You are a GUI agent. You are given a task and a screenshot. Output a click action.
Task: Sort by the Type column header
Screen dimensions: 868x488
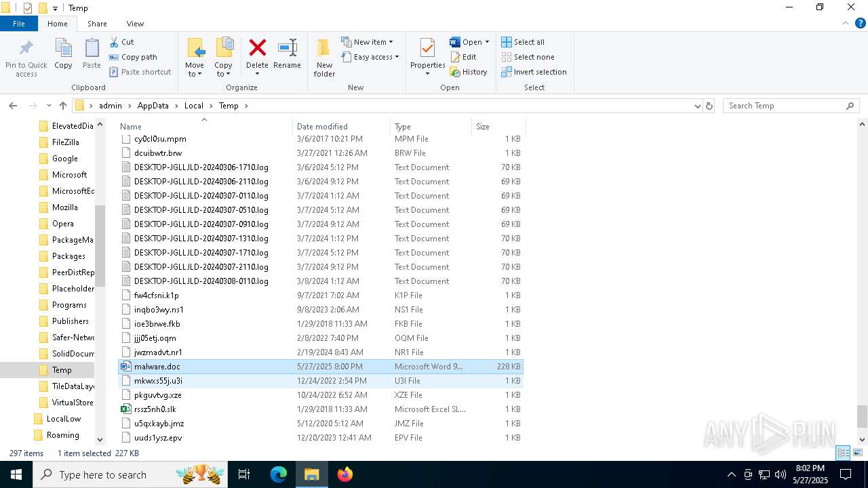(x=431, y=126)
